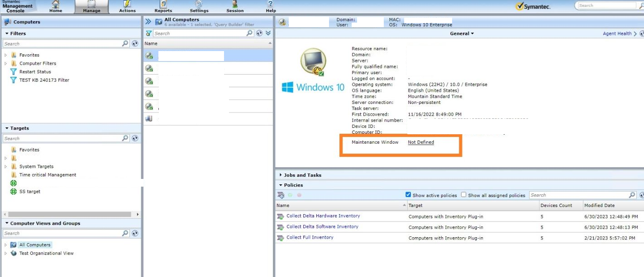This screenshot has width=644, height=277.
Task: Open the Reports menu
Action: [163, 7]
